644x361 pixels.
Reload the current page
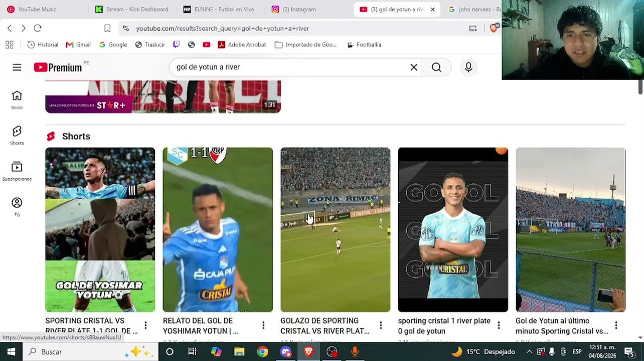tap(38, 28)
